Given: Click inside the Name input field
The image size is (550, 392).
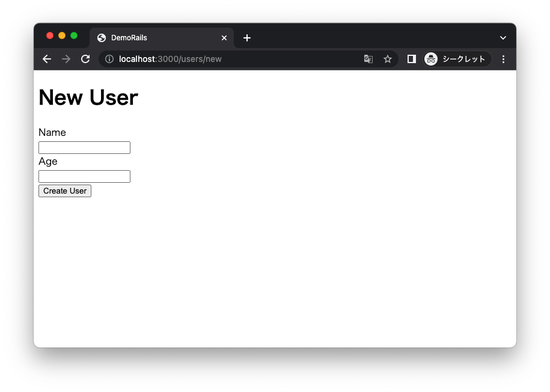Looking at the screenshot, I should click(x=84, y=147).
